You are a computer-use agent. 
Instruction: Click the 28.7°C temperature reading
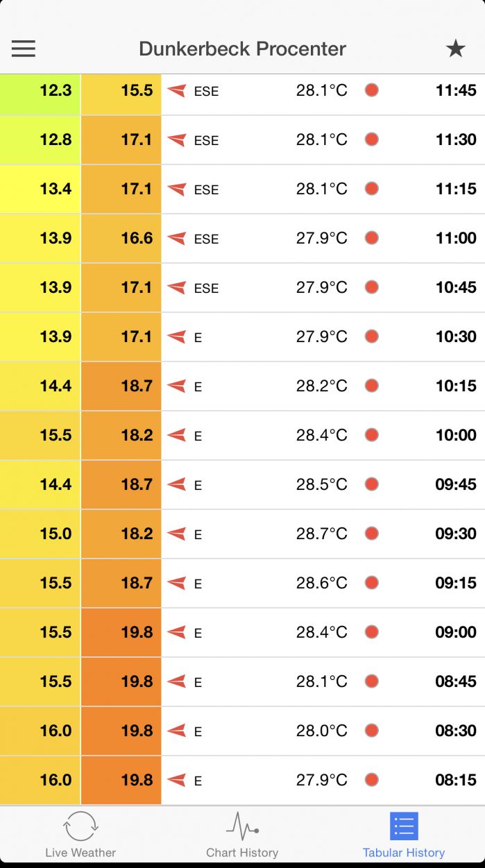(x=322, y=534)
